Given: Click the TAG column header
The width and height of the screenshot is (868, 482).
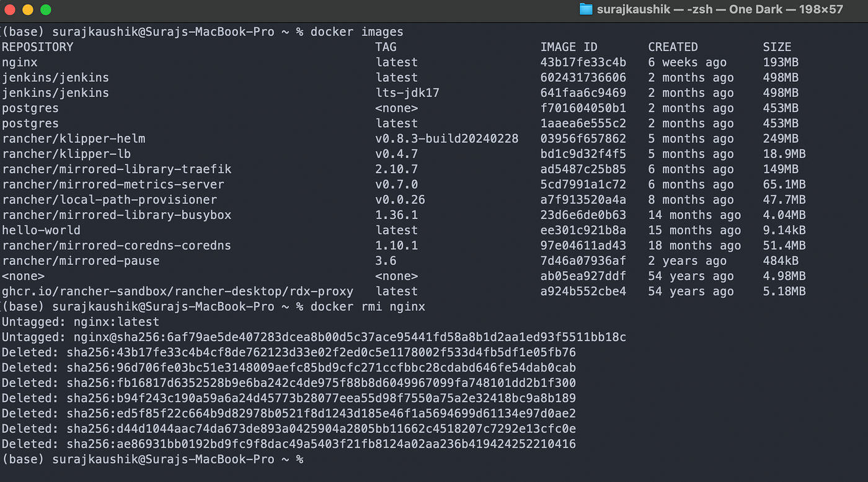Looking at the screenshot, I should (386, 47).
